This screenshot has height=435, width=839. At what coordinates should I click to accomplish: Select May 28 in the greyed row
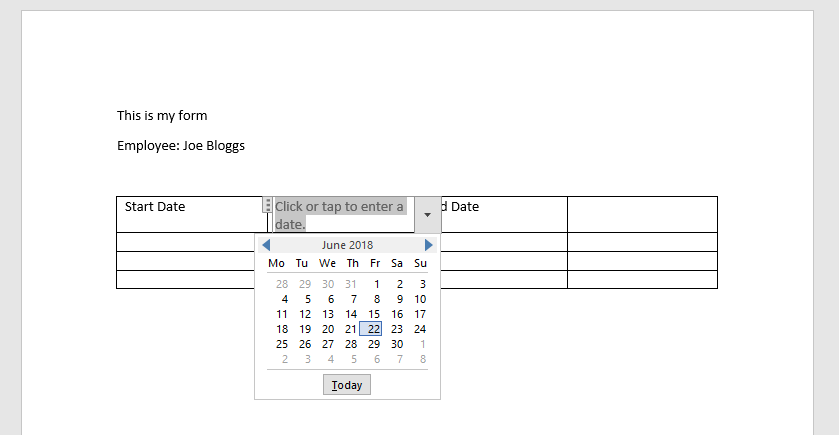[282, 284]
